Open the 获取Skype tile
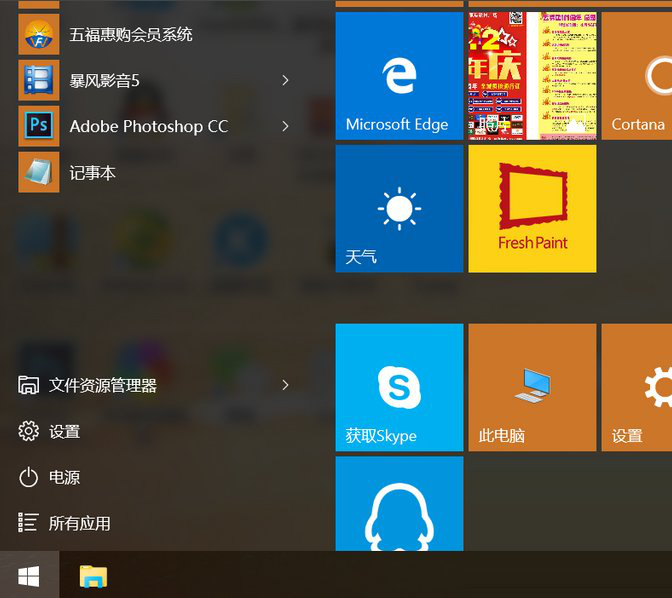This screenshot has height=598, width=672. click(x=399, y=388)
